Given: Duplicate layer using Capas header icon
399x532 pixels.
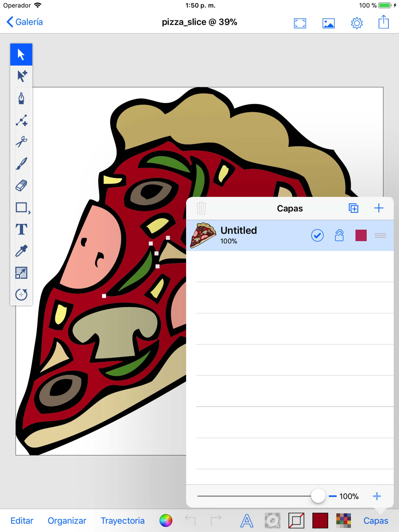Looking at the screenshot, I should (353, 208).
